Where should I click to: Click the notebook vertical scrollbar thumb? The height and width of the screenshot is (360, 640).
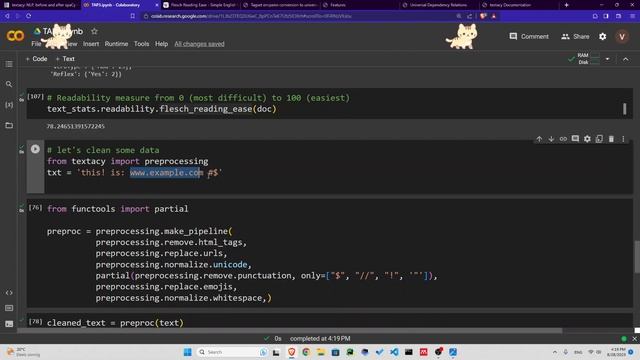pos(637,257)
